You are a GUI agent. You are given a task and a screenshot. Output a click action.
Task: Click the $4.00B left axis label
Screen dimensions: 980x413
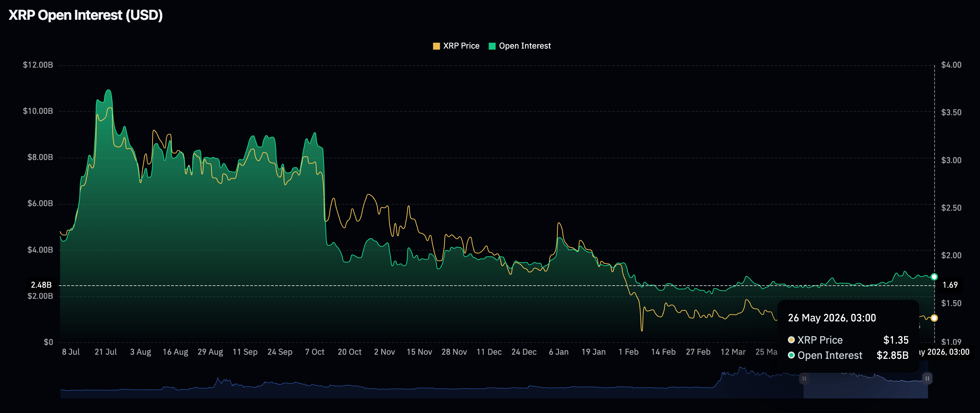point(40,250)
